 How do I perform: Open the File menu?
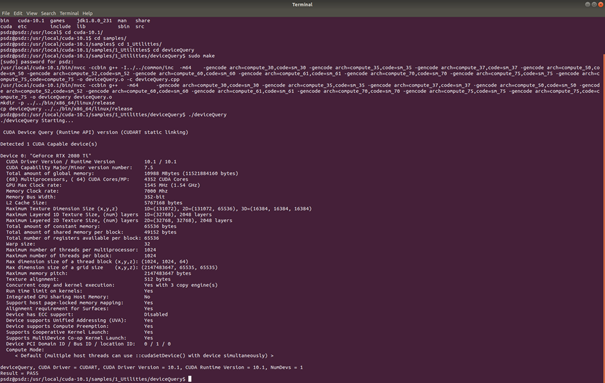tap(6, 13)
